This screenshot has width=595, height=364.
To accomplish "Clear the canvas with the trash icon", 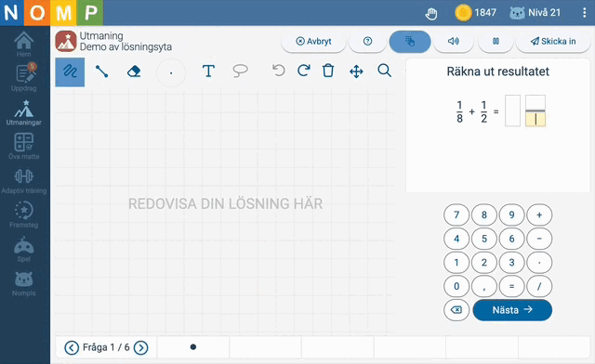I will pos(328,71).
